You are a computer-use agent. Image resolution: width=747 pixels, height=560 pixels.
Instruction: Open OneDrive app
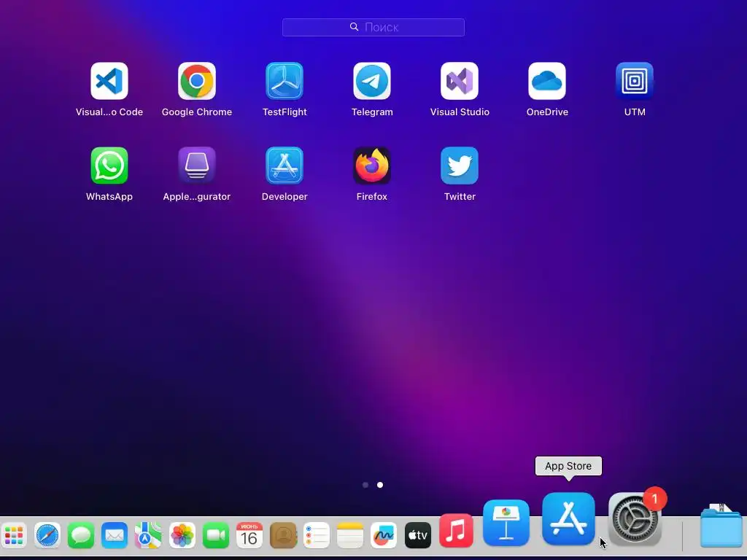tap(547, 81)
